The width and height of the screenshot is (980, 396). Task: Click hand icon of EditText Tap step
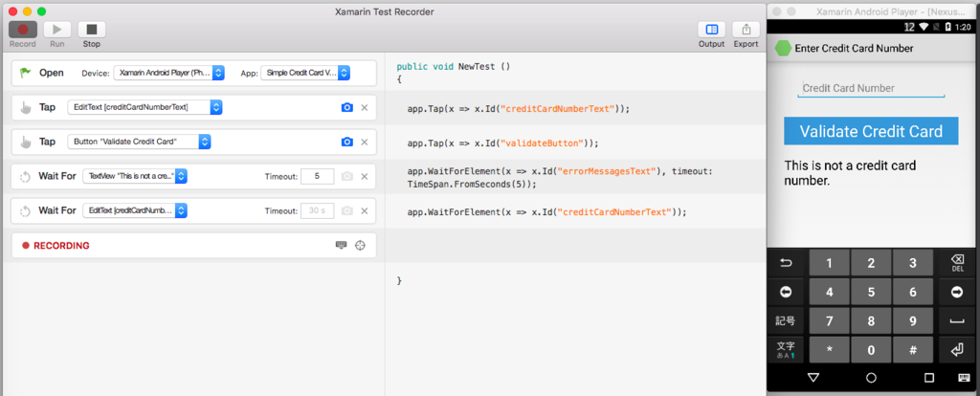25,107
